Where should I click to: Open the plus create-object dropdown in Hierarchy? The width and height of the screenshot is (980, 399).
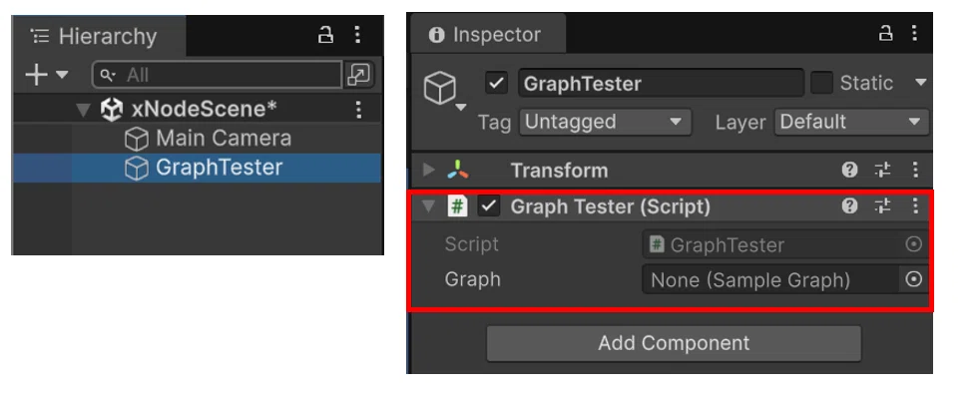coord(46,75)
